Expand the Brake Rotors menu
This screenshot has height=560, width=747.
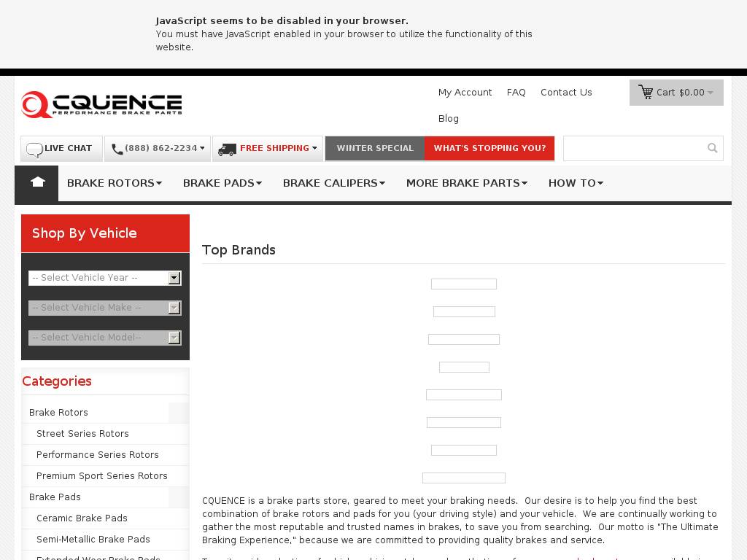pos(115,183)
